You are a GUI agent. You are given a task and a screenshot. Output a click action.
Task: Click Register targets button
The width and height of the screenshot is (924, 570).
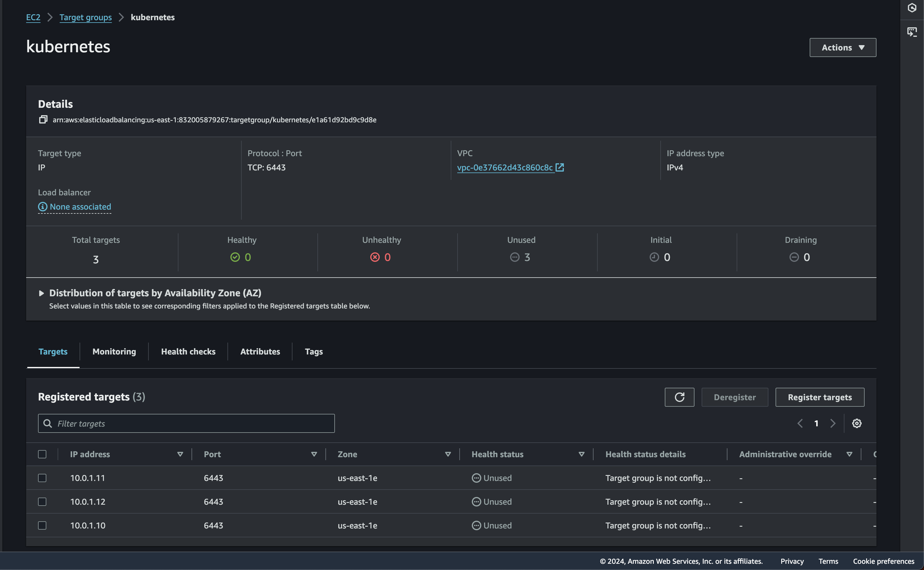tap(819, 397)
